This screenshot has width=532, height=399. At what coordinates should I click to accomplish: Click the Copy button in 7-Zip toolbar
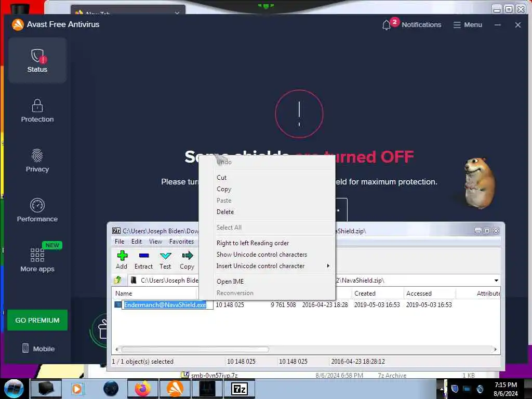(187, 260)
